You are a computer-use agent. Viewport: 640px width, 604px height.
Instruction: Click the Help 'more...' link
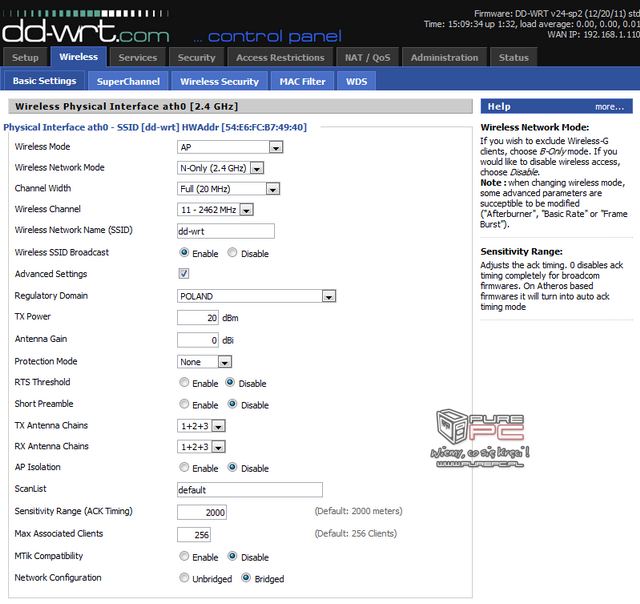[609, 107]
